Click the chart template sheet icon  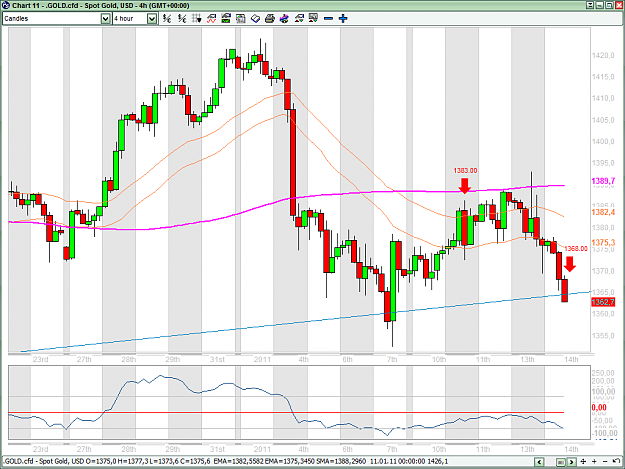[x=240, y=18]
